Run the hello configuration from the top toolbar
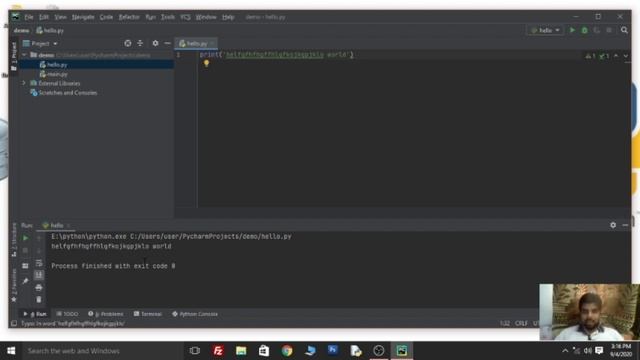Image resolution: width=640 pixels, height=360 pixels. [572, 30]
